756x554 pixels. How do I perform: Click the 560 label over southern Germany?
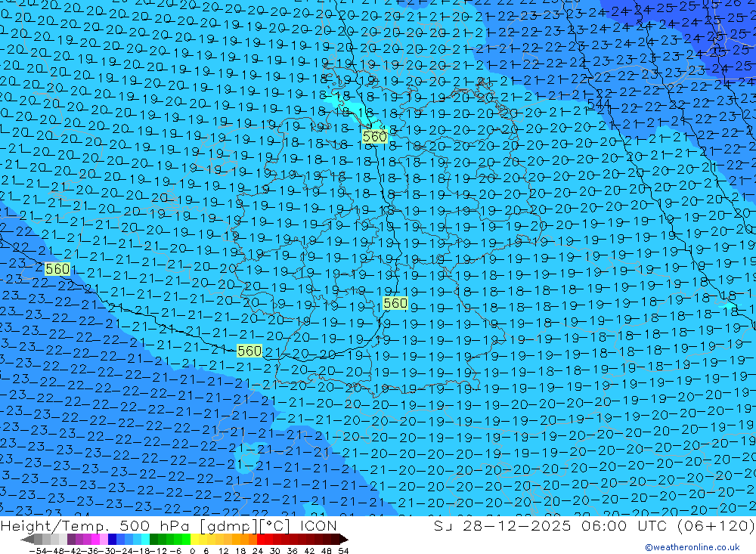click(395, 303)
